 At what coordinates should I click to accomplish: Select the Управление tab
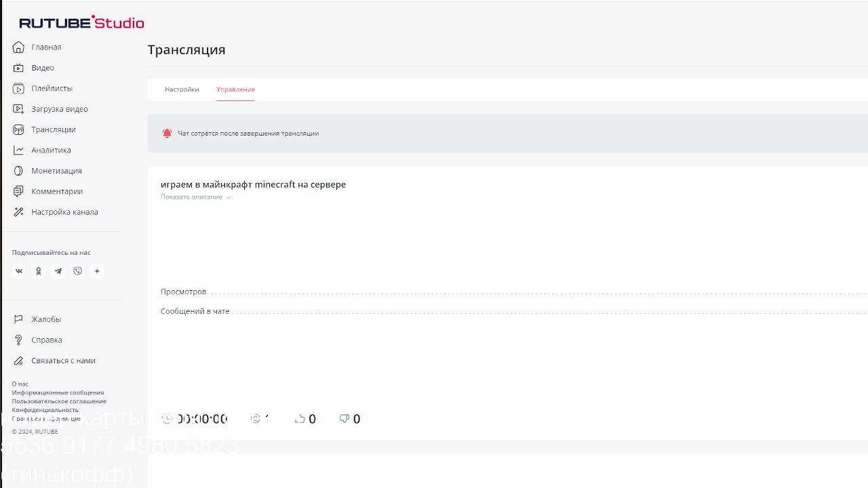[235, 89]
